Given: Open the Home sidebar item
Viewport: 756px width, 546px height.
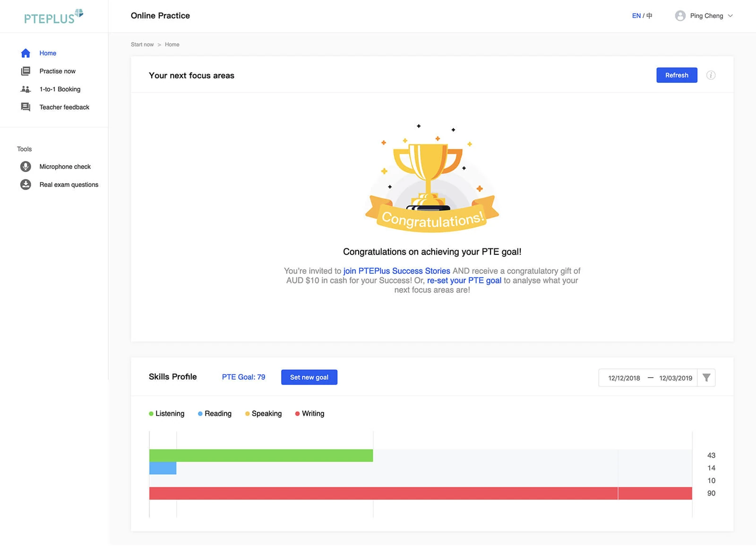Looking at the screenshot, I should 48,53.
